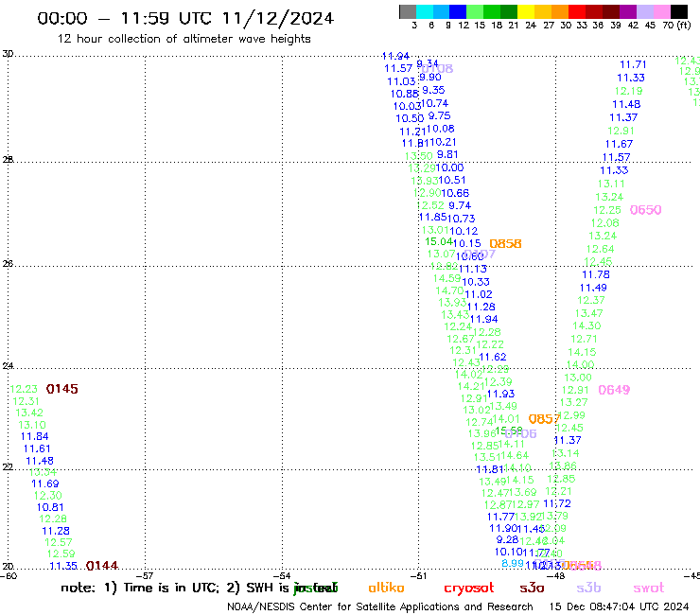Click the wave height value 12.57
This screenshot has height=615, width=700.
(x=58, y=542)
